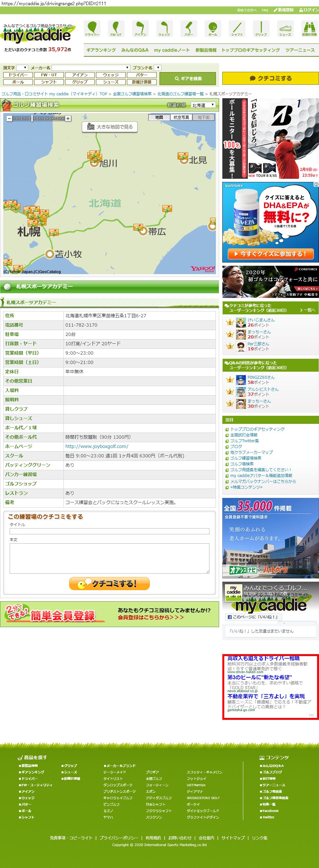Select the Wedge club icon
The image size is (319, 868).
(164, 29)
